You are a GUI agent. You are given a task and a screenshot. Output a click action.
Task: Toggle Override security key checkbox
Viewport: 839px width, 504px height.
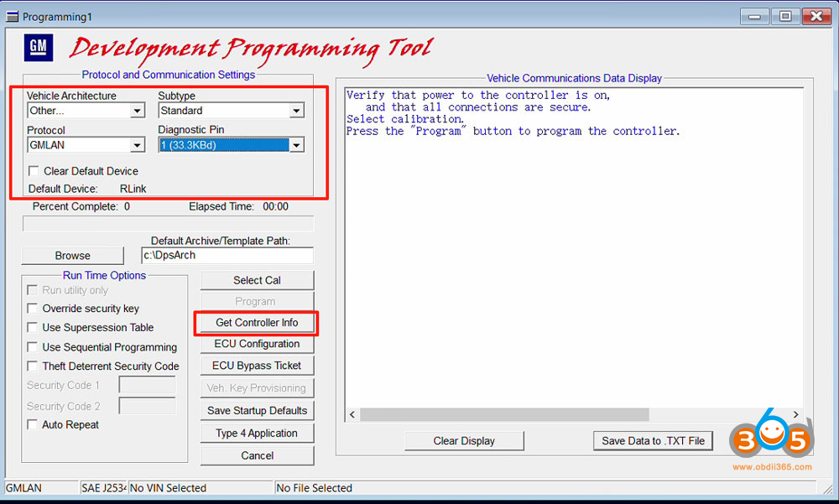click(x=34, y=309)
